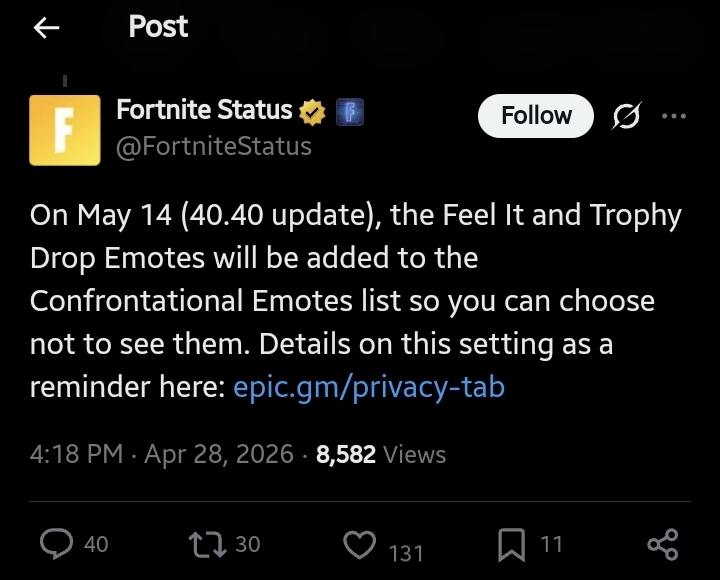View the 8,582 Views analytics
720x580 pixels.
point(381,455)
